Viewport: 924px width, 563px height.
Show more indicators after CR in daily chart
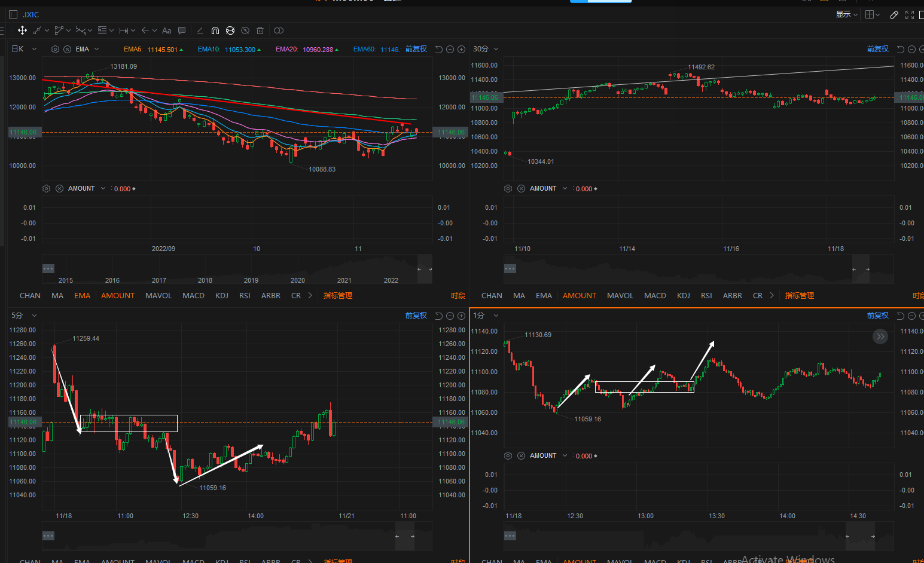[x=310, y=295]
